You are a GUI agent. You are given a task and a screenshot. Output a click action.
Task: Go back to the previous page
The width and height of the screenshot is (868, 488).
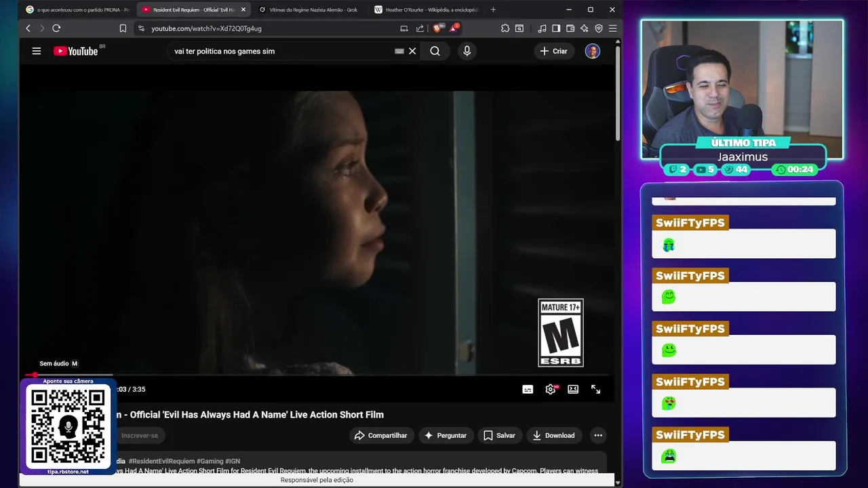(28, 28)
